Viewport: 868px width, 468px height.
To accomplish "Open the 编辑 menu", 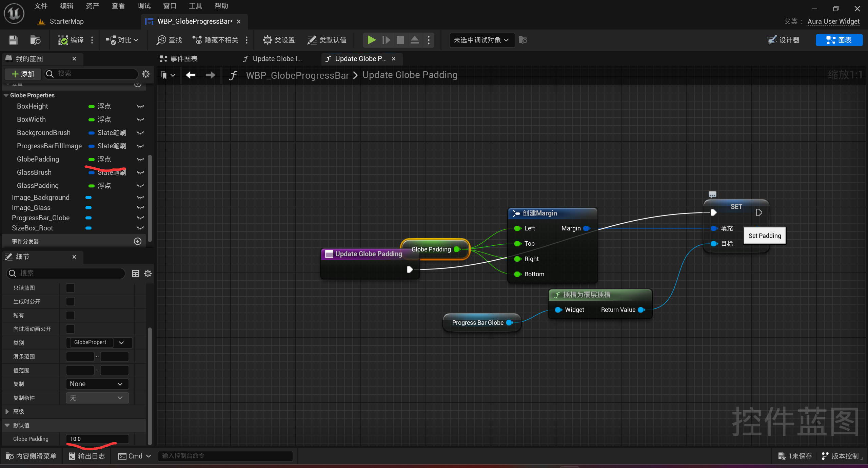I will click(x=67, y=6).
